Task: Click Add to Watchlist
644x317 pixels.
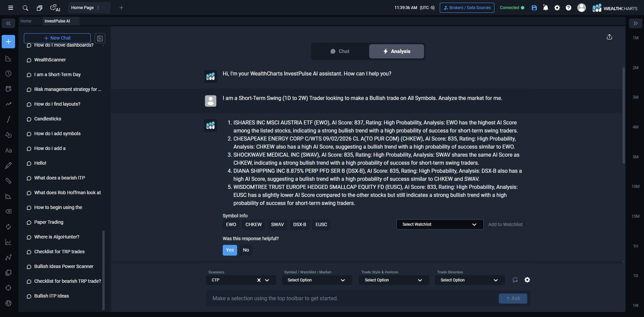Action: coord(505,224)
